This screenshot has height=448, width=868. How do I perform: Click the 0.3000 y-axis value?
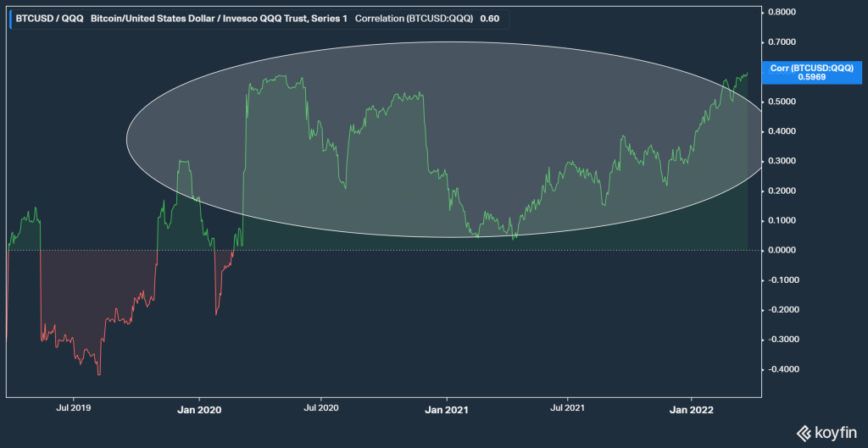(x=782, y=161)
